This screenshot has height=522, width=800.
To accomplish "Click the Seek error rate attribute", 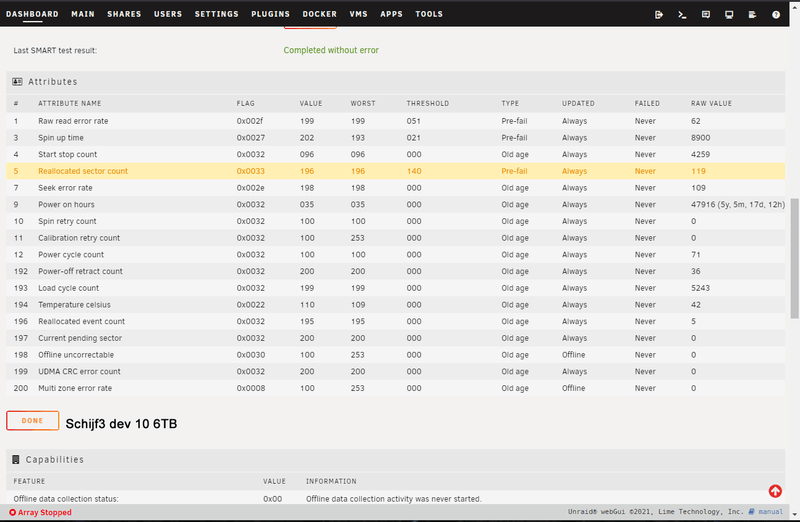I will [x=65, y=188].
